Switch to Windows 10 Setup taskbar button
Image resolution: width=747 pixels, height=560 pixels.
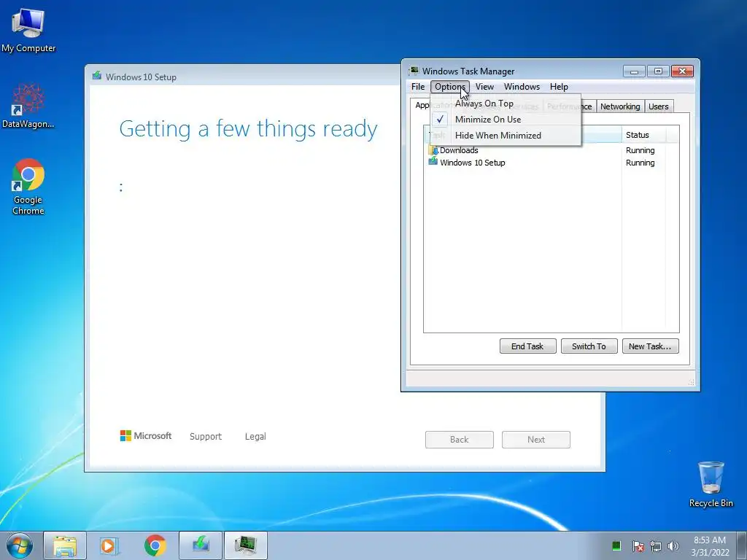pyautogui.click(x=201, y=545)
